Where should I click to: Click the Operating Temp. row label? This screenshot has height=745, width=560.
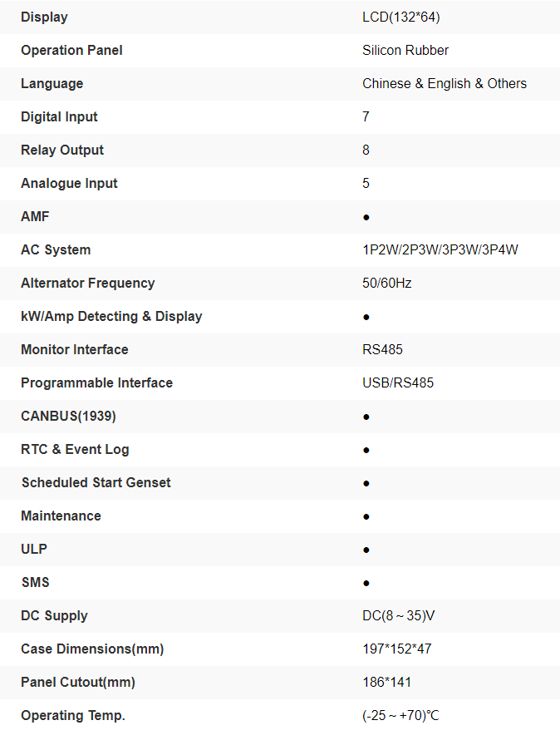pos(73,715)
